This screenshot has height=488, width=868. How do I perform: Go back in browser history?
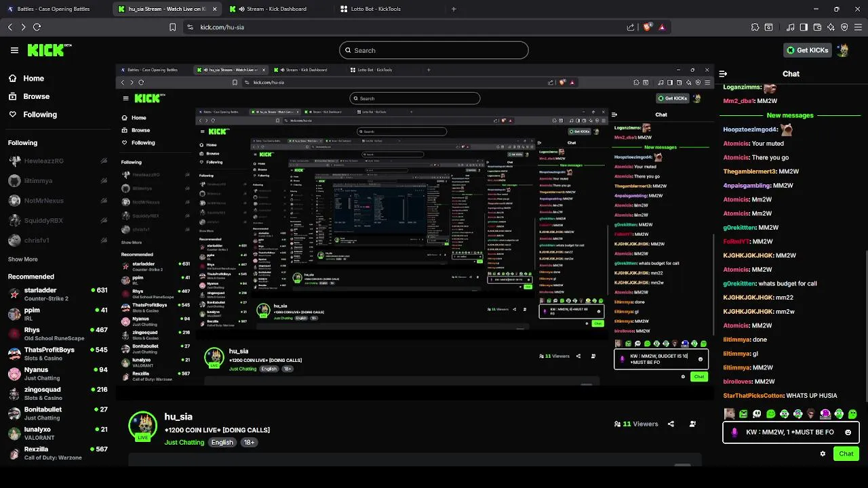coord(10,27)
